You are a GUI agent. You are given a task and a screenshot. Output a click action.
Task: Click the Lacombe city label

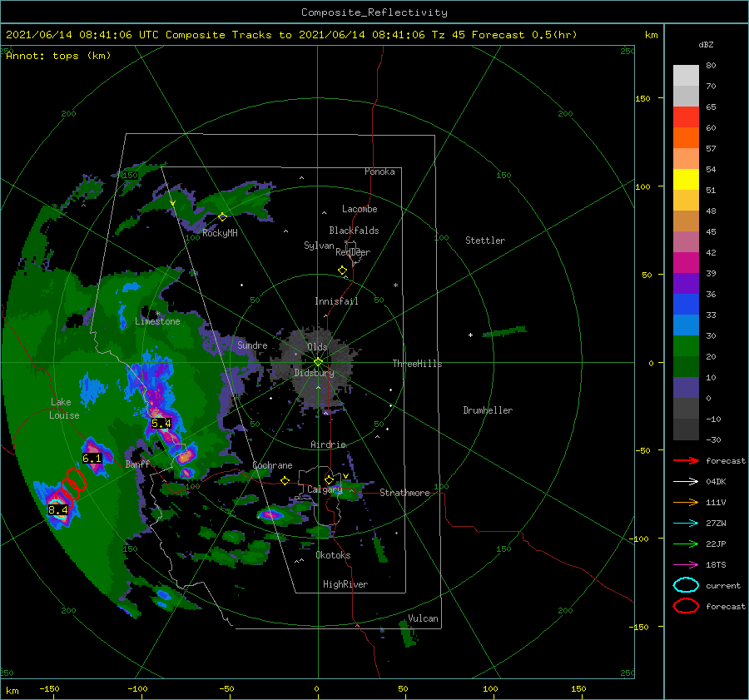360,209
